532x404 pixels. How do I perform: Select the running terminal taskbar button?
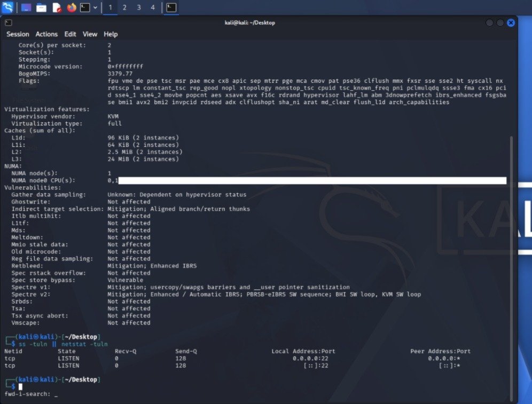pyautogui.click(x=171, y=7)
